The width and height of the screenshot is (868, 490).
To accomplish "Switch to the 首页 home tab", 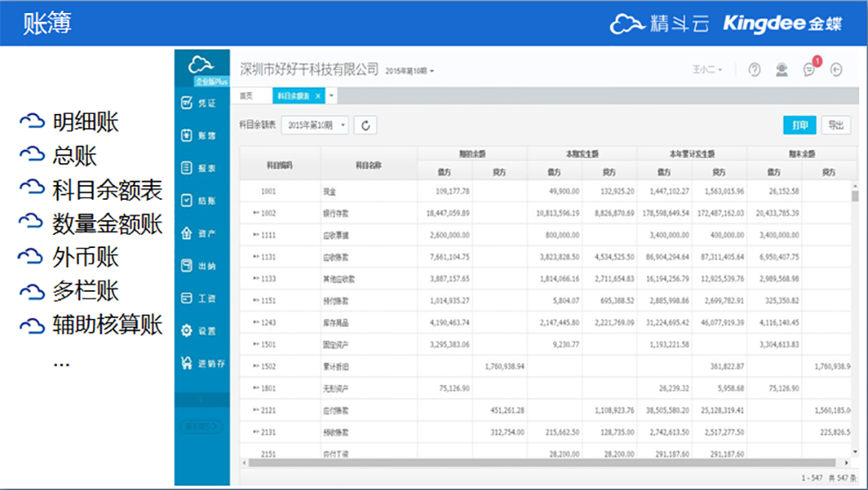I will click(246, 96).
